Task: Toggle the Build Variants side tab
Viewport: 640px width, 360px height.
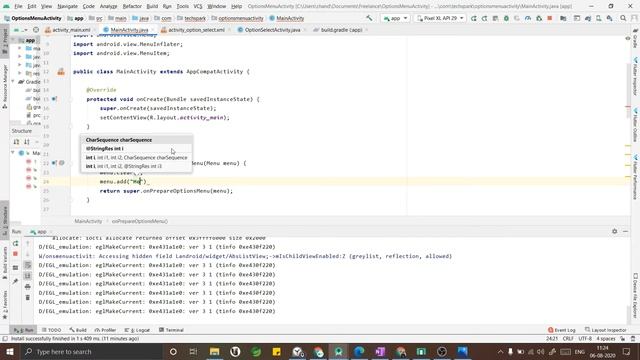Action: [5, 262]
